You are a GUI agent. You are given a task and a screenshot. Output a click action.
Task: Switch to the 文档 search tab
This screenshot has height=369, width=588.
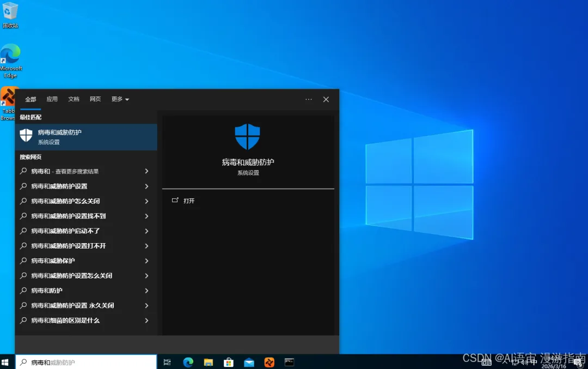[73, 99]
